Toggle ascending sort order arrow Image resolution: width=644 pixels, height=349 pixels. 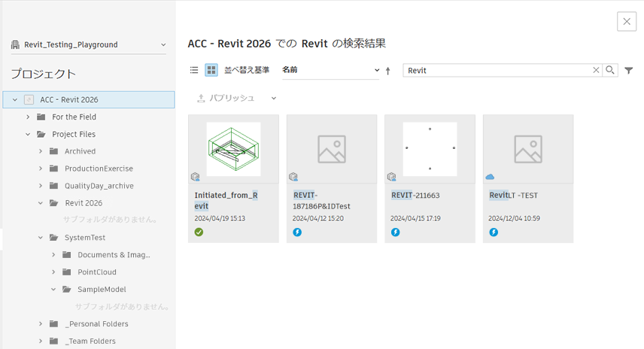pos(387,71)
